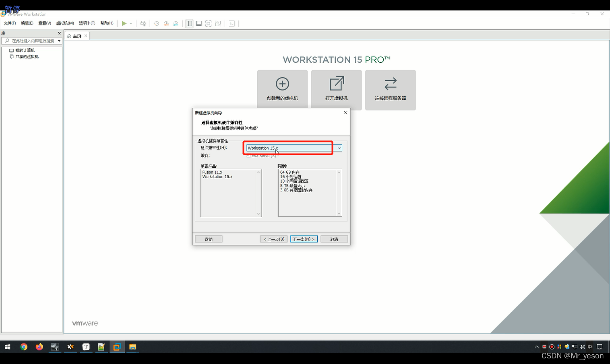Image resolution: width=610 pixels, height=364 pixels.
Task: Click the 连接远程服务器 tile
Action: pos(390,90)
